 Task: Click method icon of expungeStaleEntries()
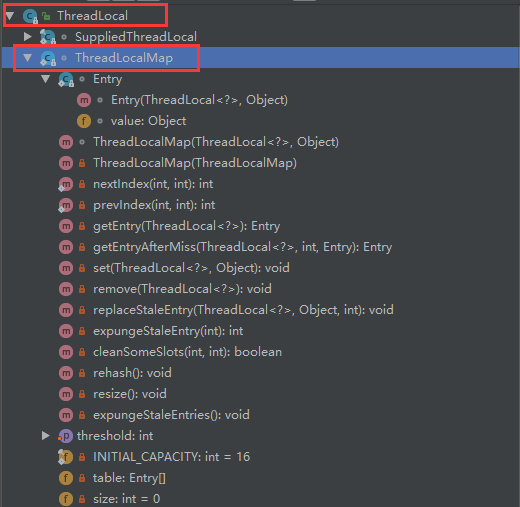pyautogui.click(x=66, y=415)
